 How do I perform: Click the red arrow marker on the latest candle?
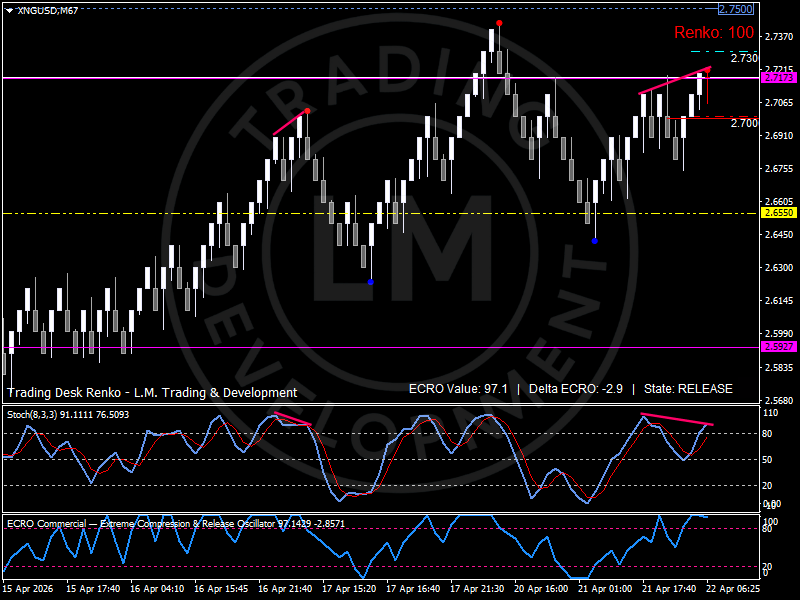[x=708, y=71]
